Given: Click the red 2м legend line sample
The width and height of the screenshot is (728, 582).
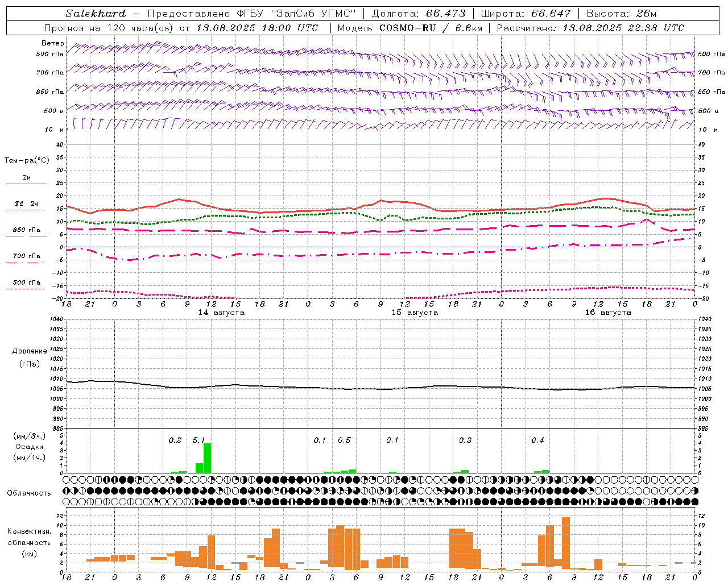Looking at the screenshot, I should click(x=26, y=184).
